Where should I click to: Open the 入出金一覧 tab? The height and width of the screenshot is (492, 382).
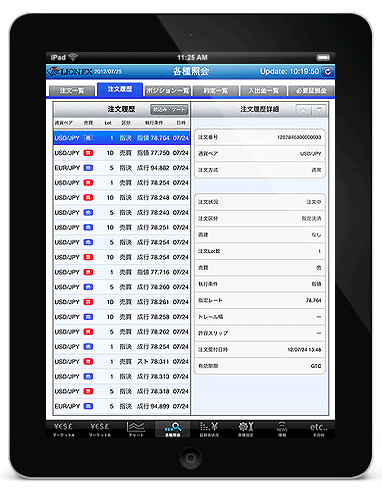(x=264, y=91)
